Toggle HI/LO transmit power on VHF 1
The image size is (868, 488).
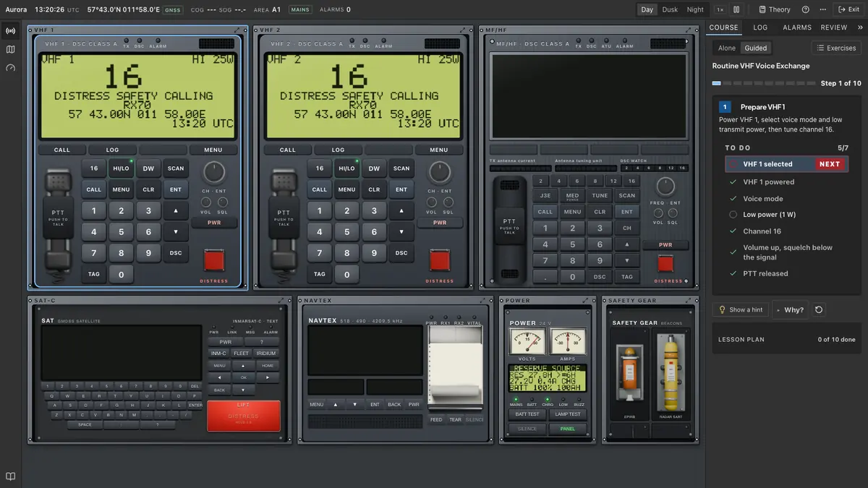(x=121, y=168)
